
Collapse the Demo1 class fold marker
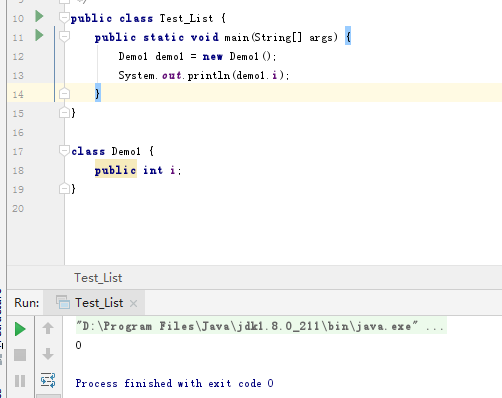(64, 151)
